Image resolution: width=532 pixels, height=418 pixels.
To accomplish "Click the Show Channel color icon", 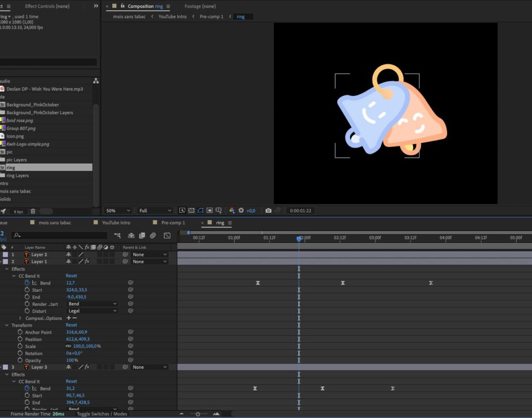I will point(232,210).
